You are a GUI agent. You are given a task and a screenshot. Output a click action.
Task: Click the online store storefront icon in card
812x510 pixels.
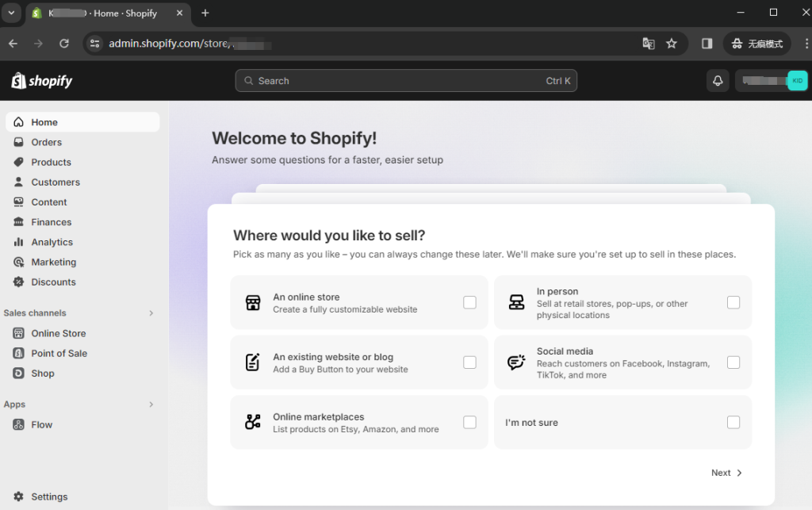coord(253,302)
